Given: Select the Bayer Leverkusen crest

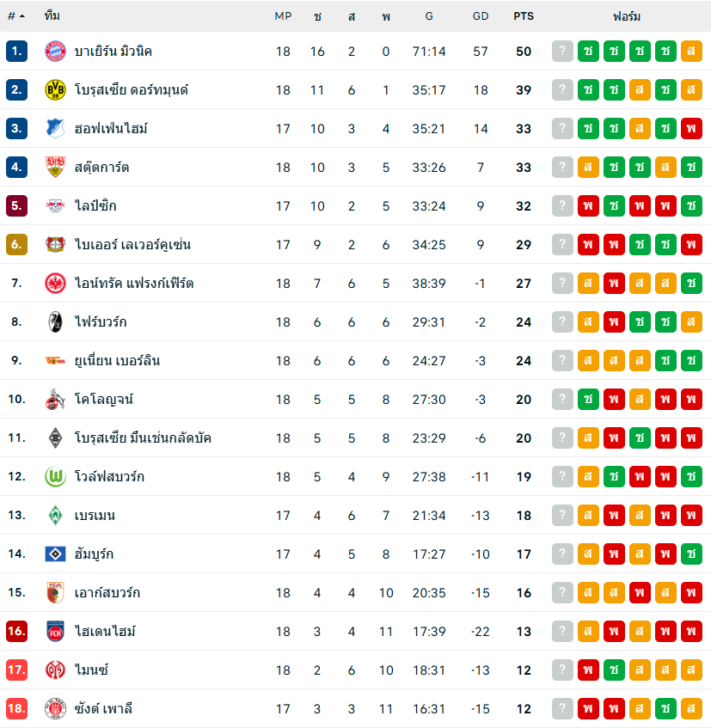Looking at the screenshot, I should [55, 245].
